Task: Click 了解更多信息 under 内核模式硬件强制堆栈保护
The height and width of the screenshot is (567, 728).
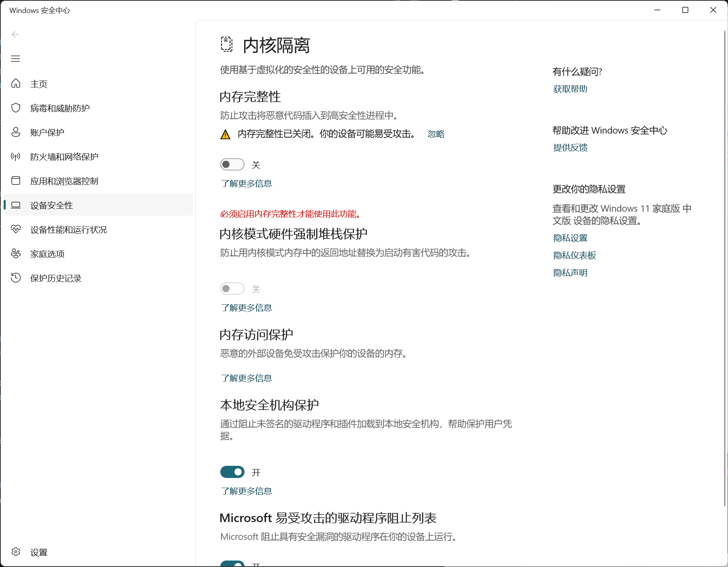Action: coord(247,308)
